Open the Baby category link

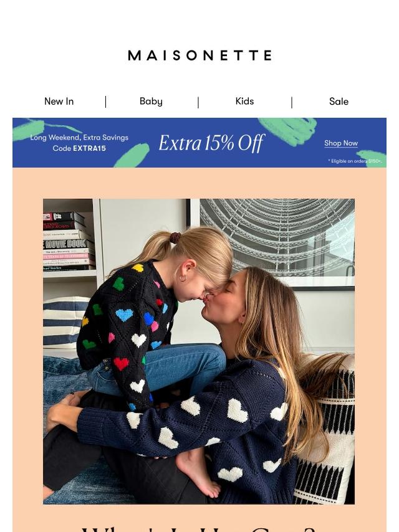[x=151, y=102]
